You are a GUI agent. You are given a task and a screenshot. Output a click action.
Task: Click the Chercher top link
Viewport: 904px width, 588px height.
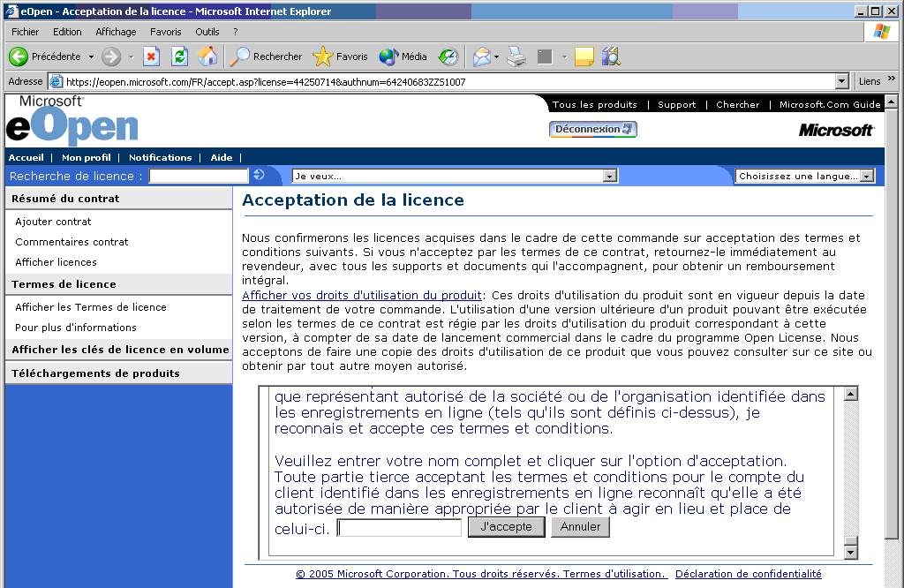737,104
